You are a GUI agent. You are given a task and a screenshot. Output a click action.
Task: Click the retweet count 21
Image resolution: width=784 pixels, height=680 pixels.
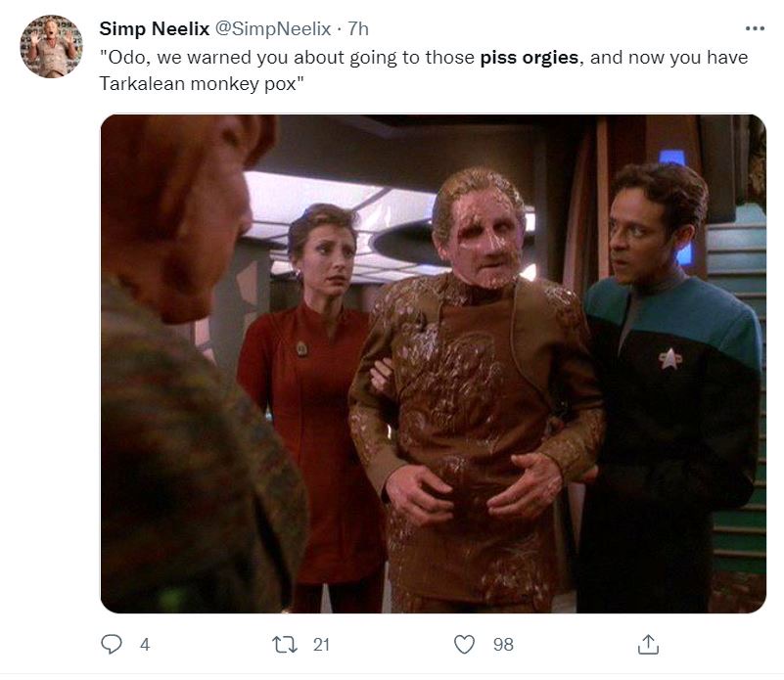[321, 645]
